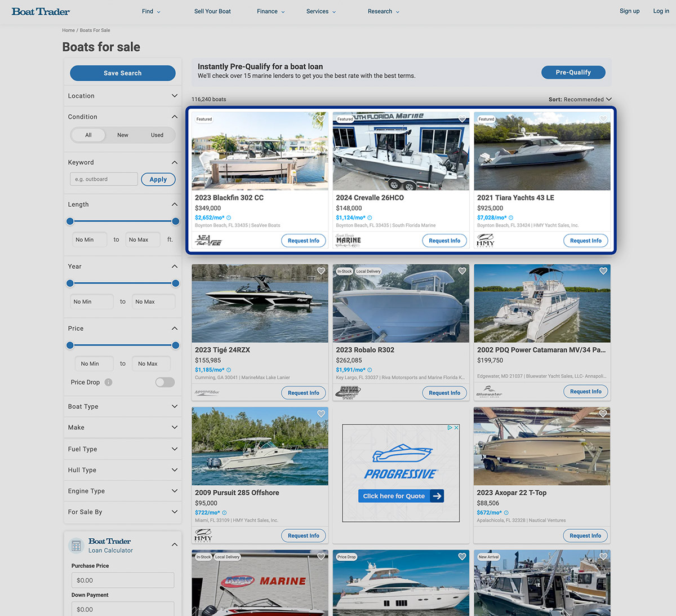Favorite the 2002 PDQ Power Catamaran listing
Viewport: 676px width, 616px height.
click(x=603, y=271)
